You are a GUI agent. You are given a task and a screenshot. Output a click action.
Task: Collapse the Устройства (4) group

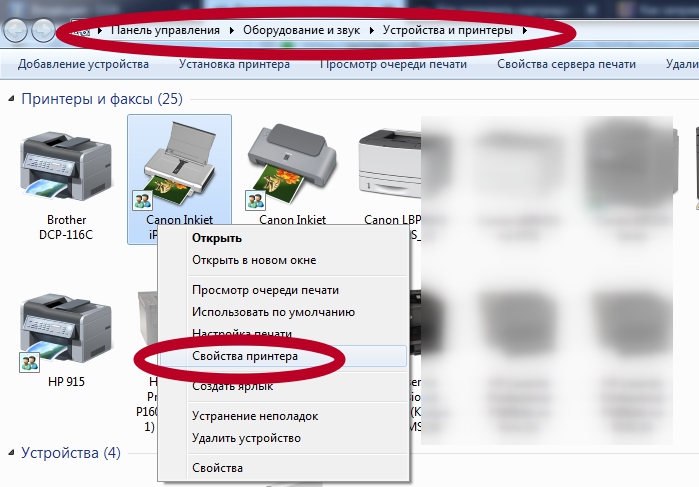[12, 453]
